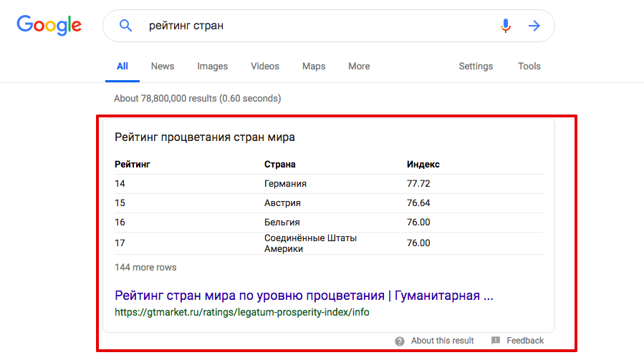The image size is (644, 360).
Task: Switch to the News tab
Action: click(163, 66)
